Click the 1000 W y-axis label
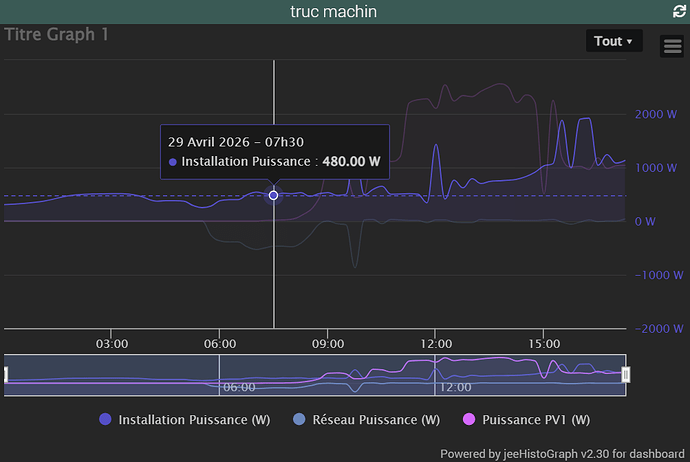Screen dimensions: 690x462 [656, 168]
